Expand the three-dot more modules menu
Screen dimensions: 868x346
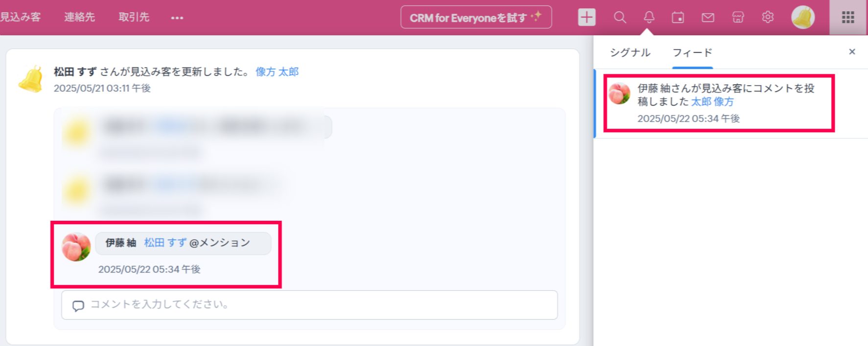177,18
